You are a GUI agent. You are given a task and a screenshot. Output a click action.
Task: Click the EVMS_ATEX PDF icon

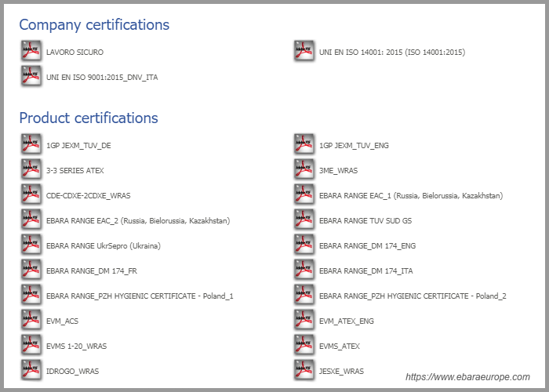[304, 345]
